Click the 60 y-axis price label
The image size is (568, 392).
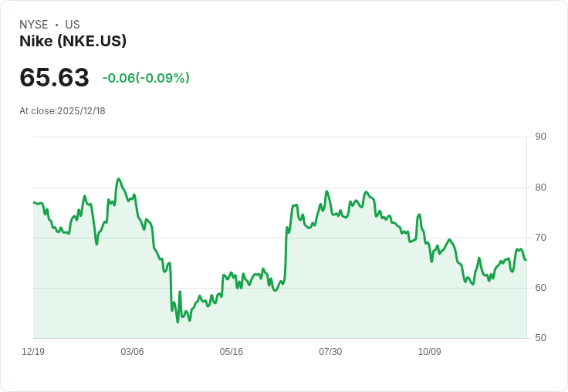(x=541, y=288)
